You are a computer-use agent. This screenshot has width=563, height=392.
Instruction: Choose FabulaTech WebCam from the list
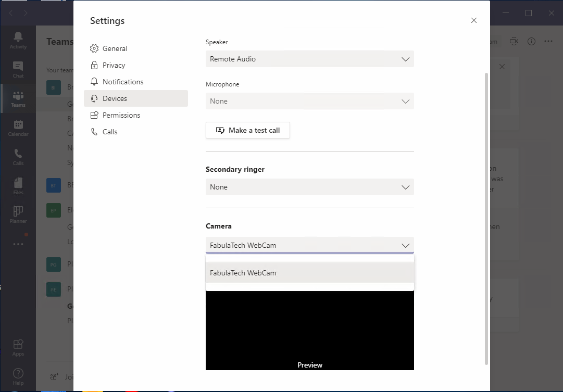pyautogui.click(x=309, y=273)
